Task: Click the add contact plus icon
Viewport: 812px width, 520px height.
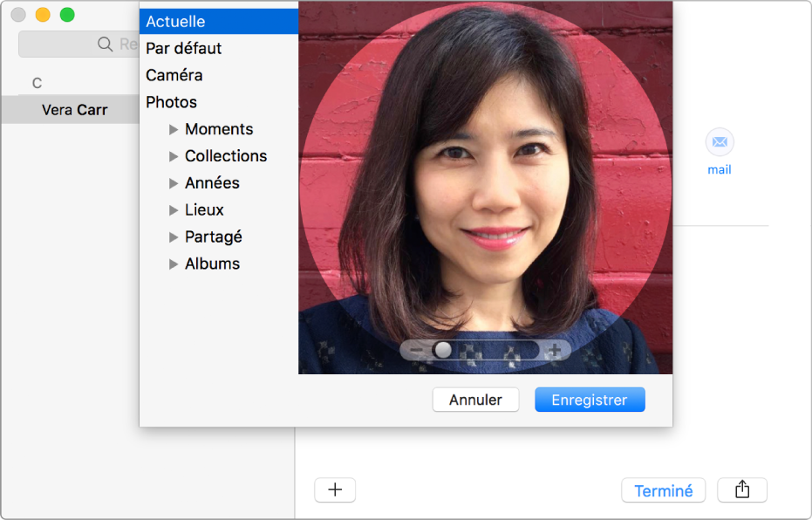Action: pyautogui.click(x=335, y=489)
